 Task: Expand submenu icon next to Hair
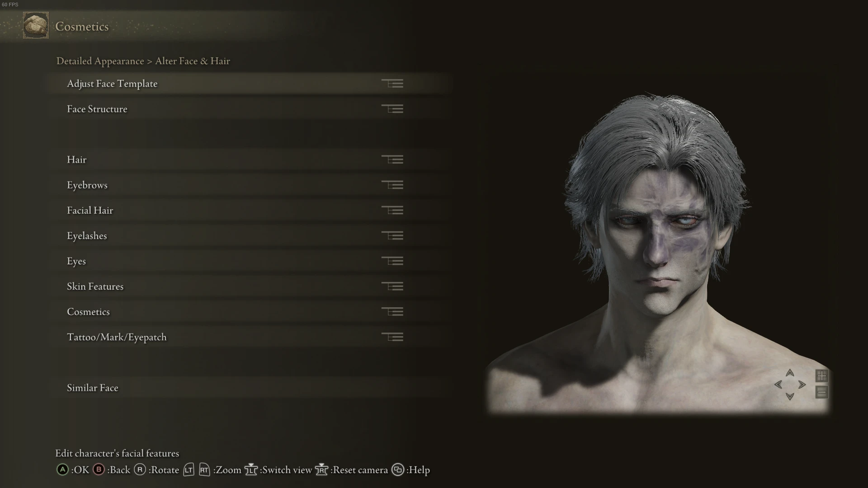pyautogui.click(x=392, y=160)
